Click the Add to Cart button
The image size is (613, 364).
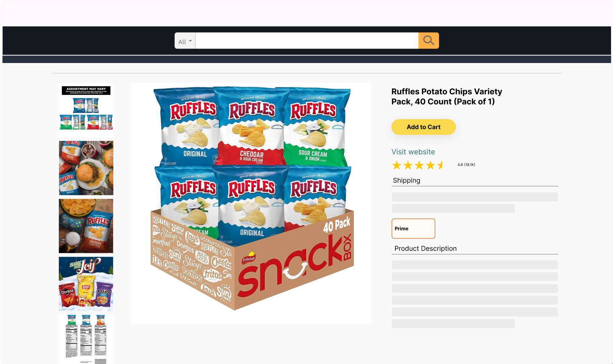423,127
